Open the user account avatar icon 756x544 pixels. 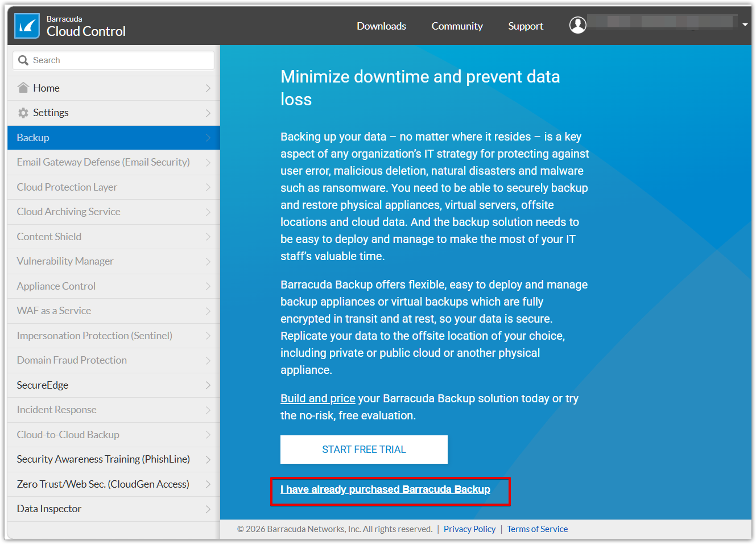coord(577,25)
